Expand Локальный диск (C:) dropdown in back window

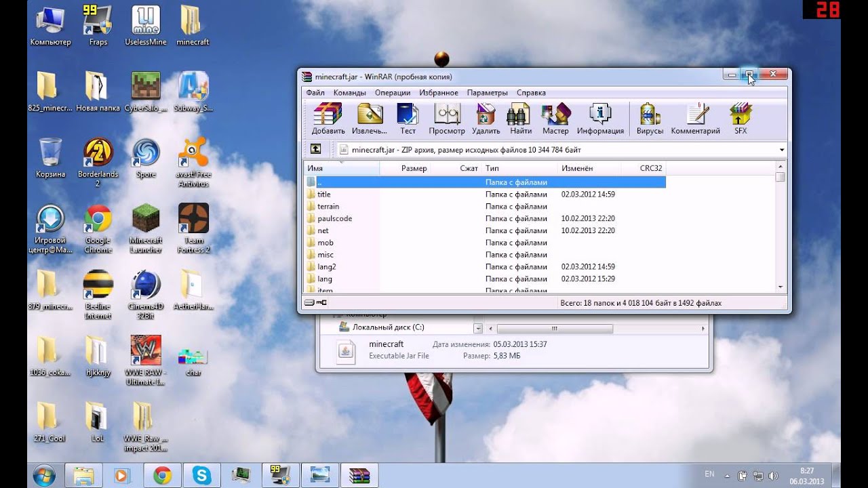pos(478,328)
